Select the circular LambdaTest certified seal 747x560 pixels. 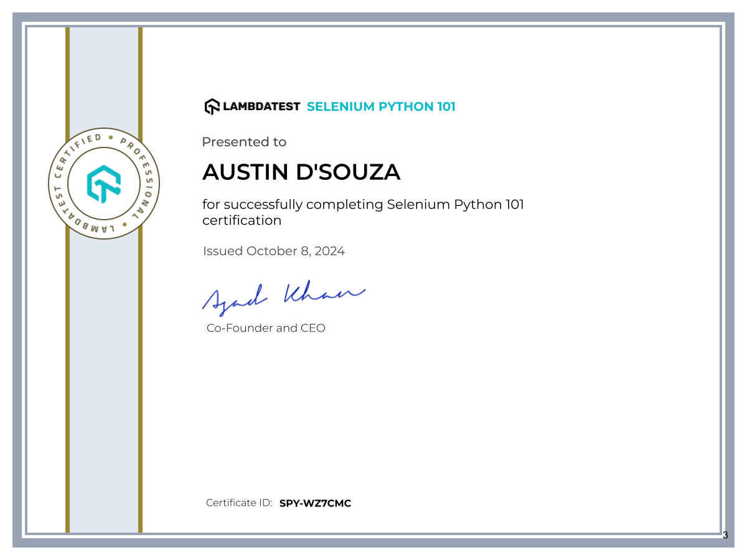(103, 184)
